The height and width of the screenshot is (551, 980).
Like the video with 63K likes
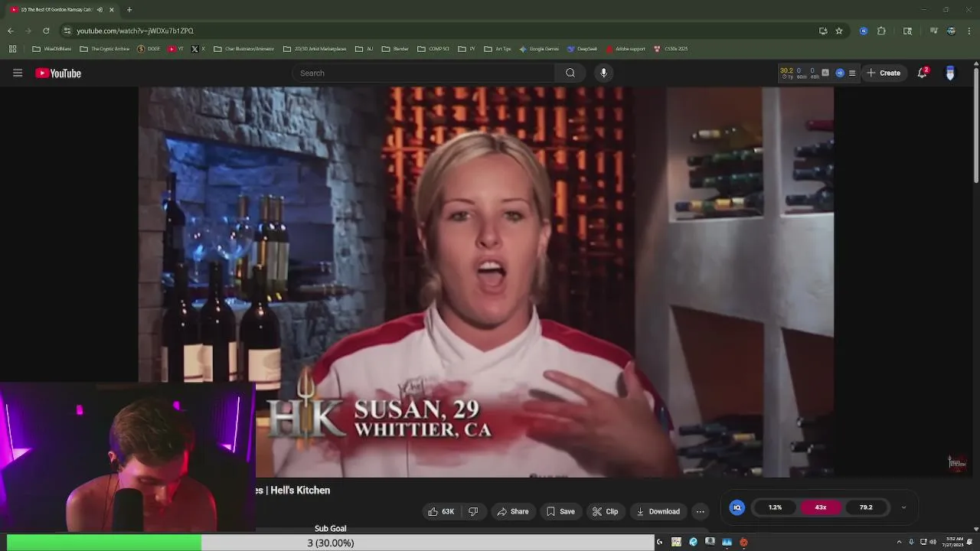(x=441, y=511)
